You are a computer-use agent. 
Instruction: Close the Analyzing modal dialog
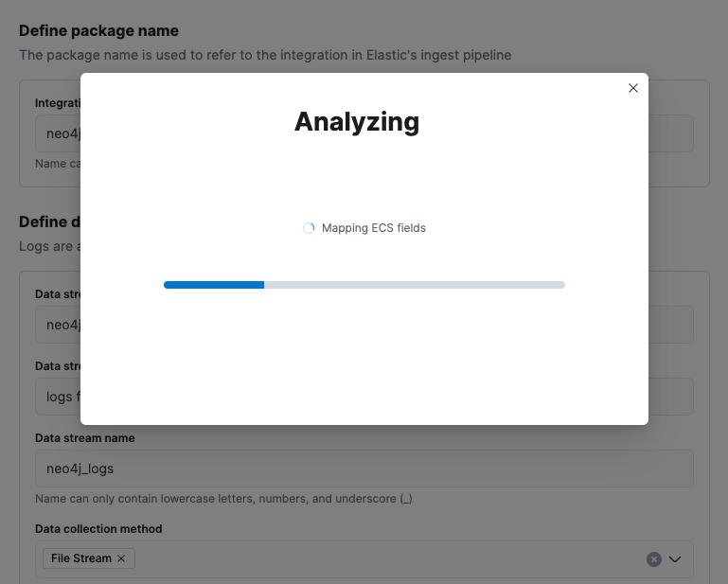pyautogui.click(x=633, y=88)
